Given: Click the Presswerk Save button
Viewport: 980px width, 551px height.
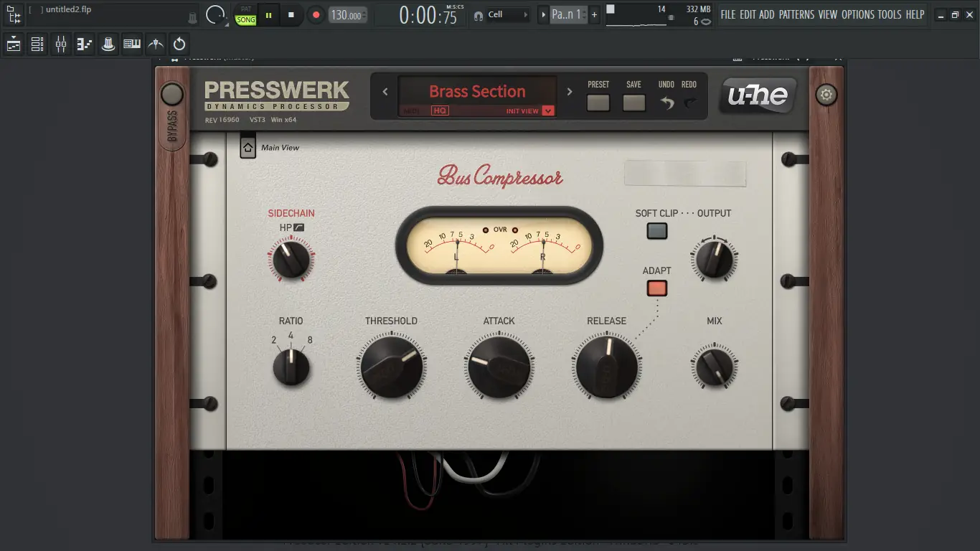Looking at the screenshot, I should (x=633, y=103).
